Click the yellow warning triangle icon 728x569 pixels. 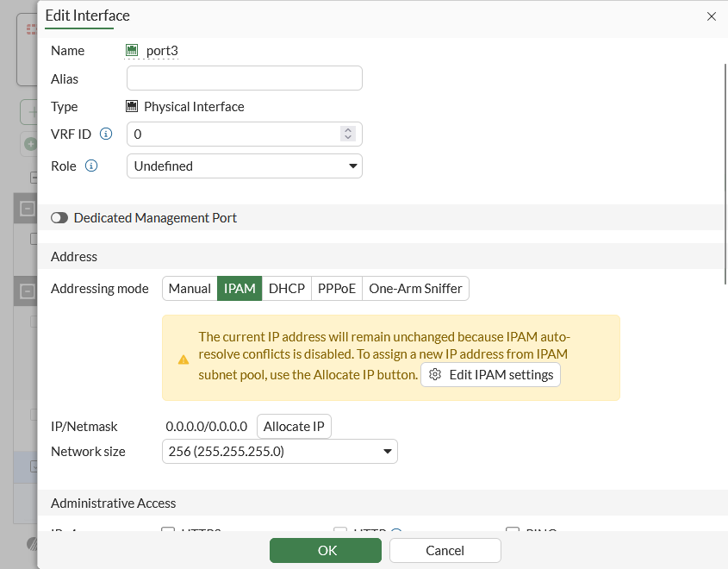(184, 359)
